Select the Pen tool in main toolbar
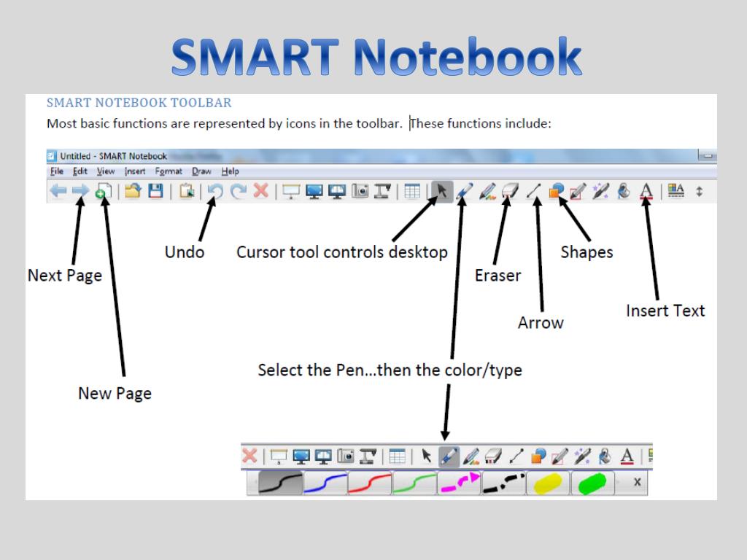The image size is (747, 560). [465, 192]
